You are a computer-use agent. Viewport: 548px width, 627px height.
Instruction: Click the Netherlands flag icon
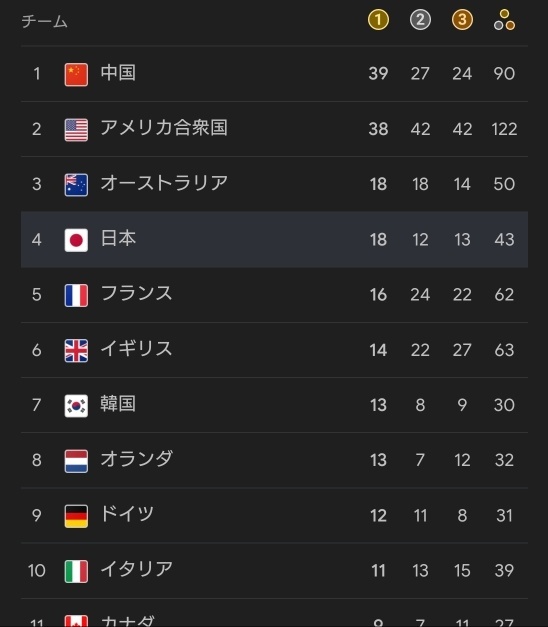[x=76, y=461]
